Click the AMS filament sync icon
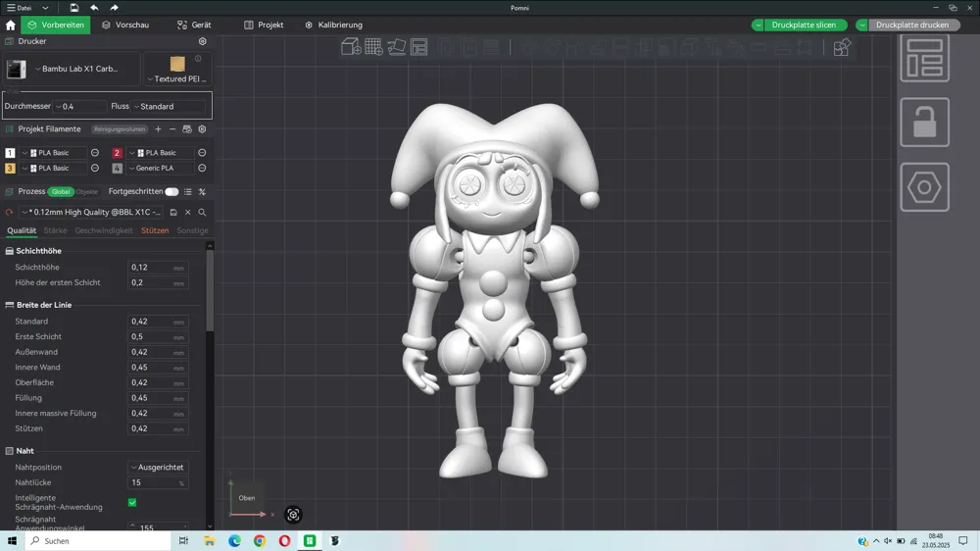The width and height of the screenshot is (980, 551). 187,128
